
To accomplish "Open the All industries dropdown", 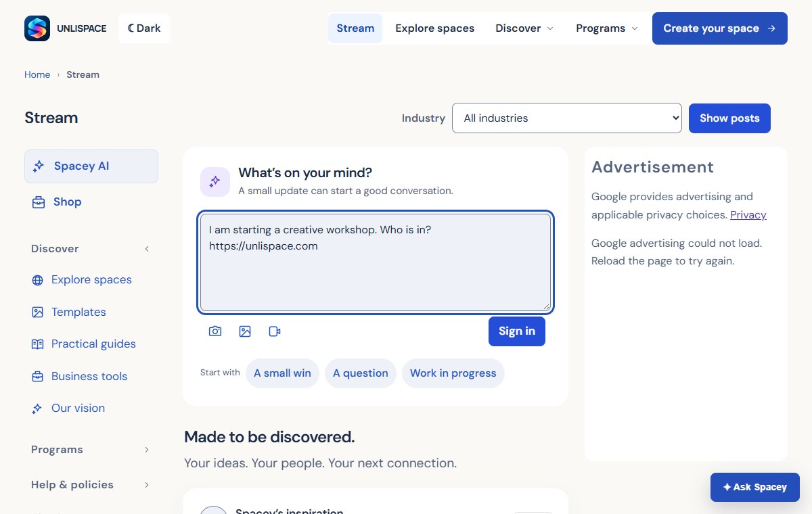I will [x=567, y=118].
